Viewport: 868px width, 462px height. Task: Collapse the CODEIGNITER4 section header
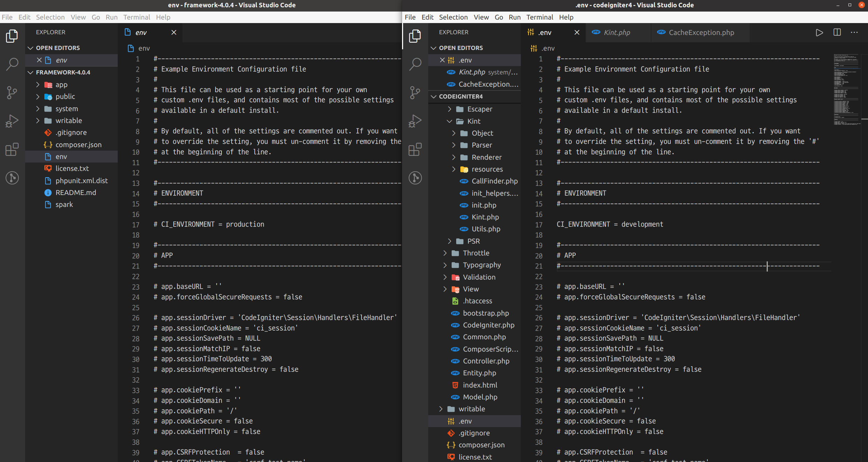(x=474, y=96)
